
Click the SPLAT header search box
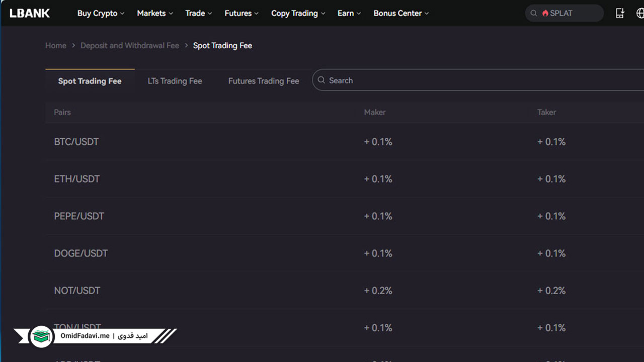pyautogui.click(x=564, y=14)
